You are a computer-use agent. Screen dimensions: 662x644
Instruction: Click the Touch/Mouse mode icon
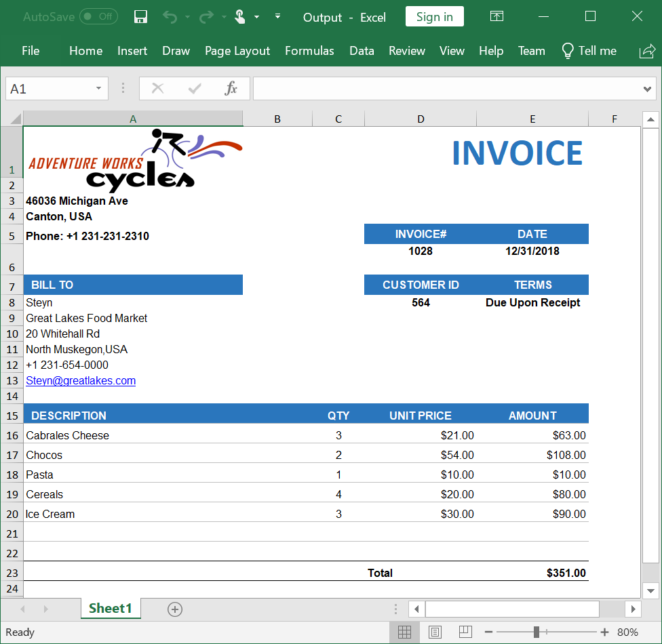point(240,17)
